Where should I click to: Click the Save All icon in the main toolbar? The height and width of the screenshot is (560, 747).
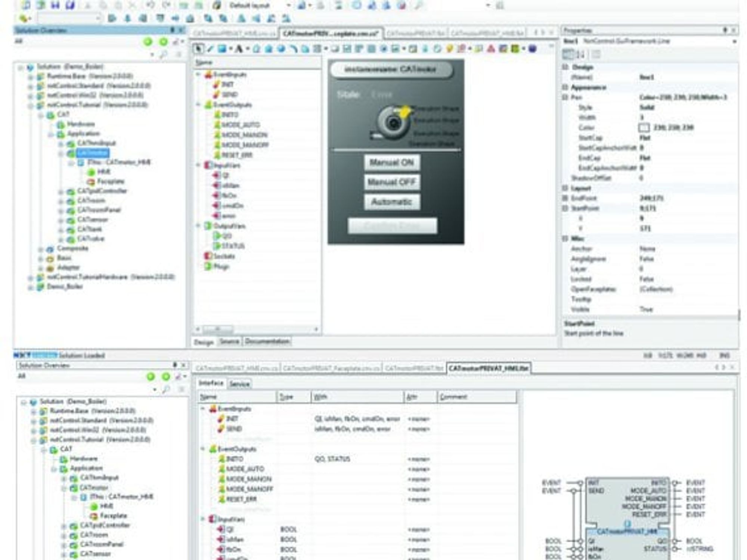click(70, 5)
